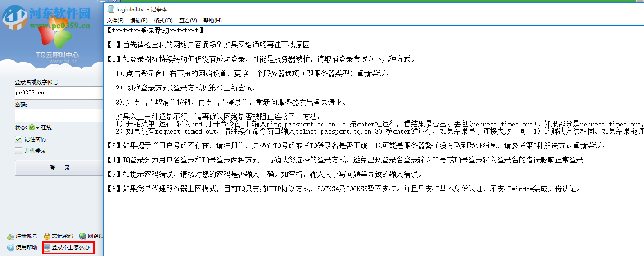This screenshot has width=644, height=256.
Task: Open the 注册帐号 link
Action: coord(27,236)
